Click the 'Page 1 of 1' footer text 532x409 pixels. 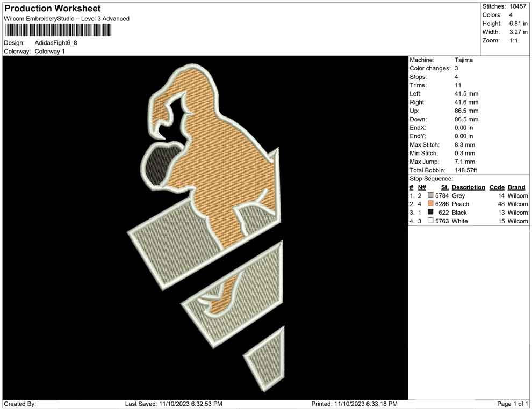[512, 404]
